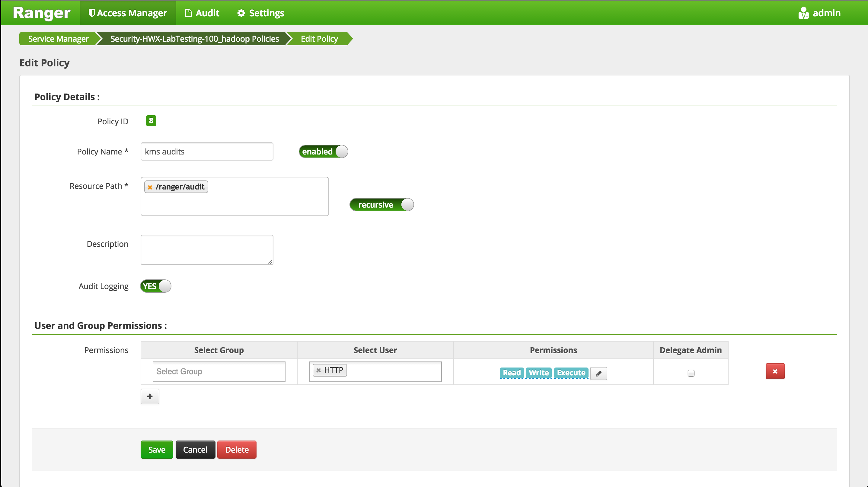The height and width of the screenshot is (487, 868).
Task: Remove the /ranger/audit path tag
Action: click(x=150, y=187)
